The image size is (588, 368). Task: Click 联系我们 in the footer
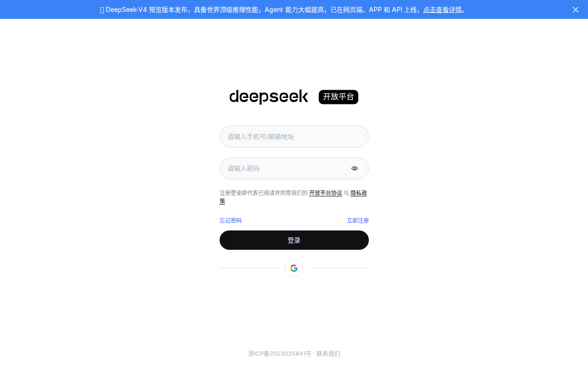point(328,354)
